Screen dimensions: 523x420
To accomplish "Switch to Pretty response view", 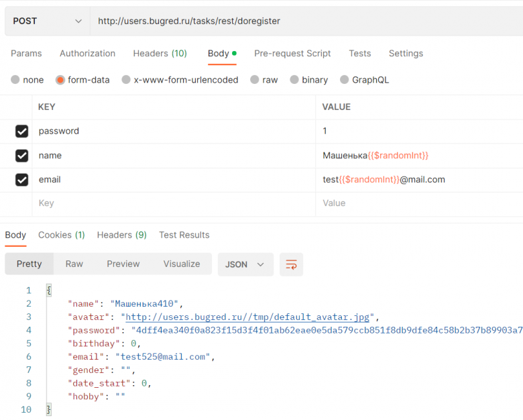I will point(30,264).
